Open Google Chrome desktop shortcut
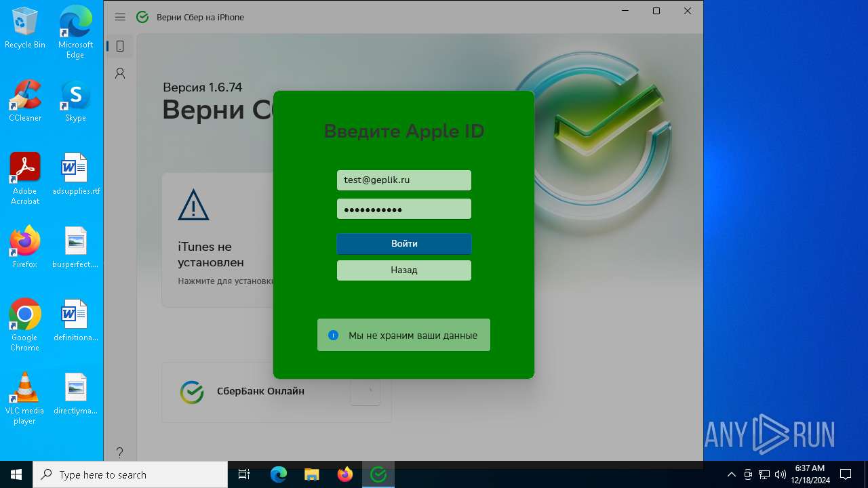This screenshot has width=868, height=488. coord(25,325)
